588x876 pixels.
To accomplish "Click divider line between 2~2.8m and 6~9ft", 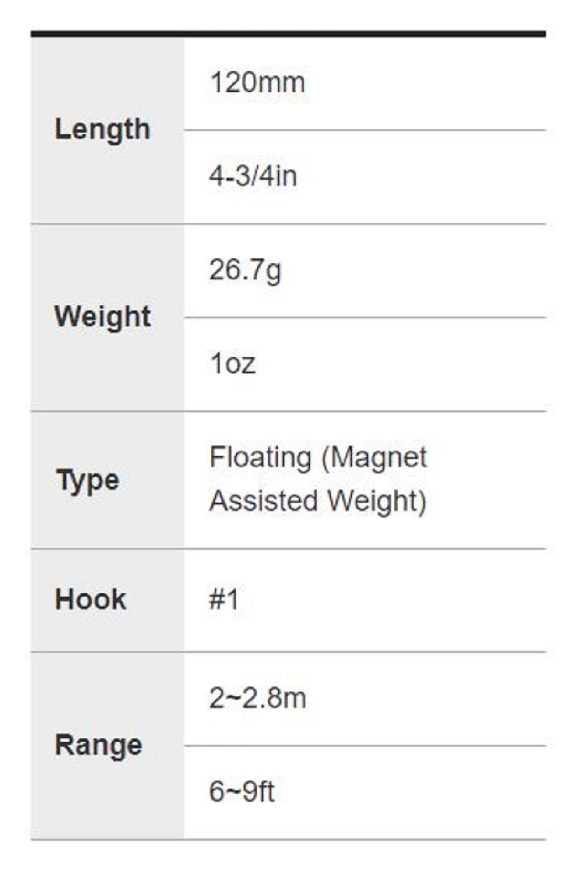I will click(364, 745).
